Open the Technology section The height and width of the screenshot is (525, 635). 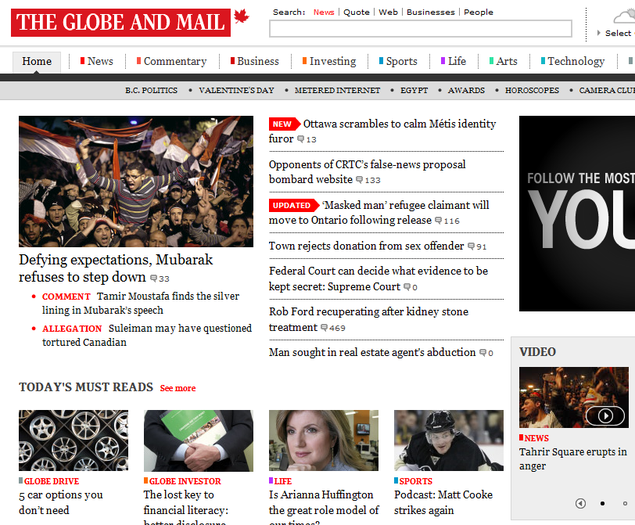click(573, 61)
